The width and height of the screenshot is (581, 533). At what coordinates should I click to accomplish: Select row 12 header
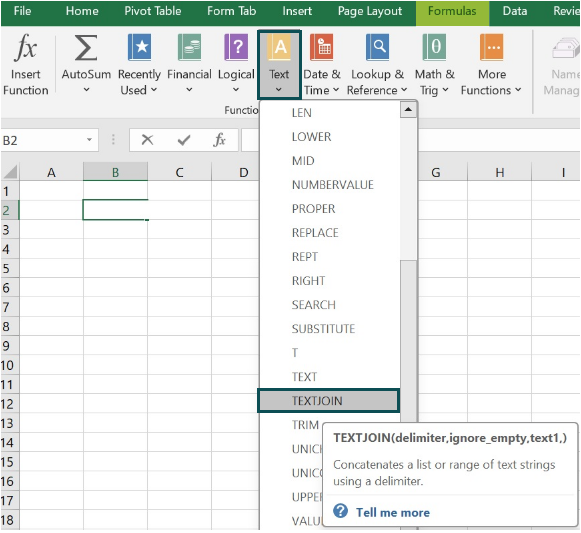tap(10, 404)
